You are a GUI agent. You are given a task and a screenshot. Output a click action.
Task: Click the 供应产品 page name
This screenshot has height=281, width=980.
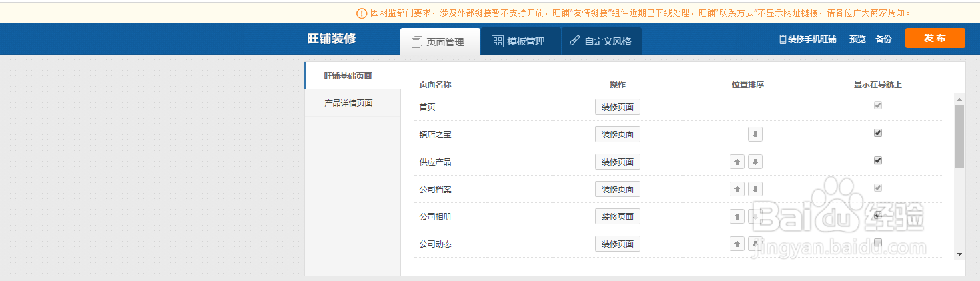coord(435,162)
